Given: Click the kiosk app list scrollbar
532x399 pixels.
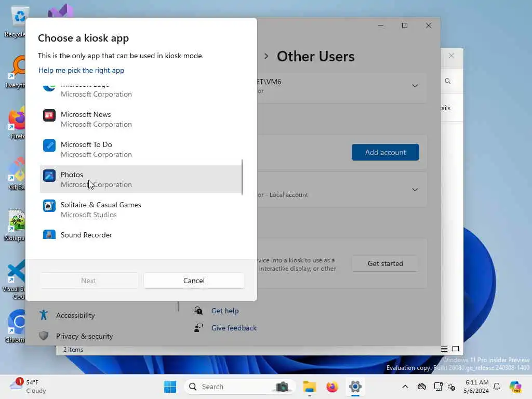Looking at the screenshot, I should pos(242,177).
